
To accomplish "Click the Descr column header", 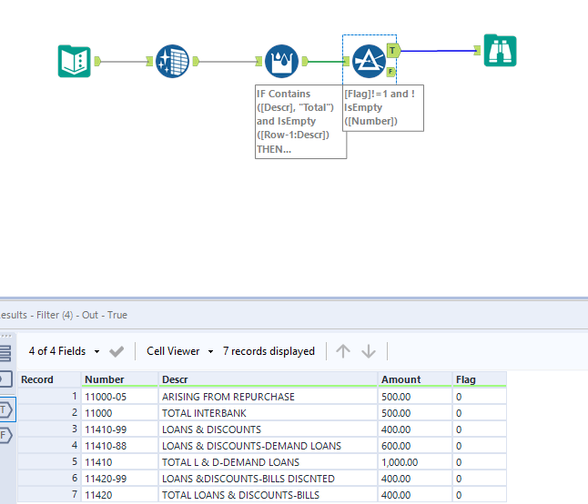I will [x=268, y=380].
